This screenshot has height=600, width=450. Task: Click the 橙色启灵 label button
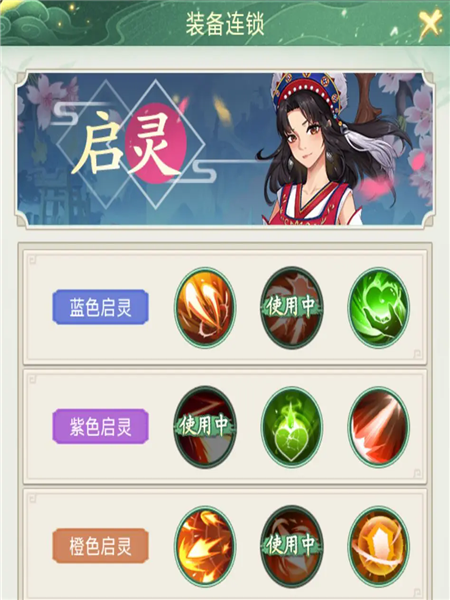tap(100, 546)
